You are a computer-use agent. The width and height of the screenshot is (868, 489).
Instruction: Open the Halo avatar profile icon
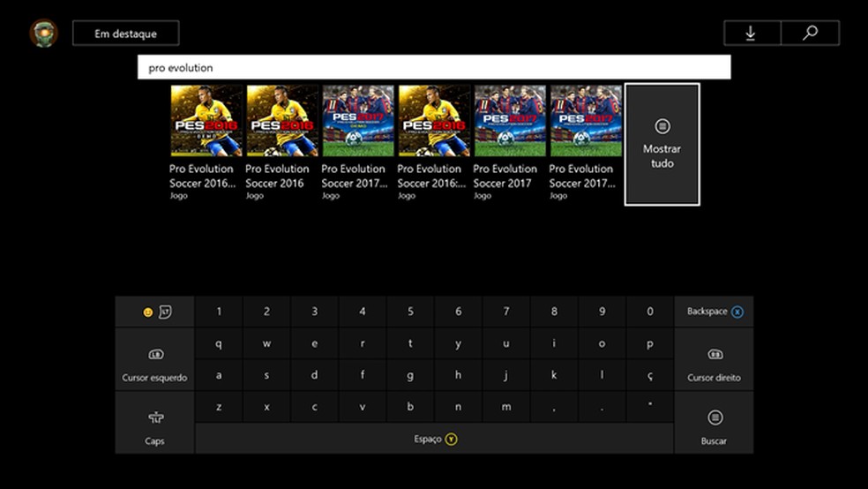(44, 34)
